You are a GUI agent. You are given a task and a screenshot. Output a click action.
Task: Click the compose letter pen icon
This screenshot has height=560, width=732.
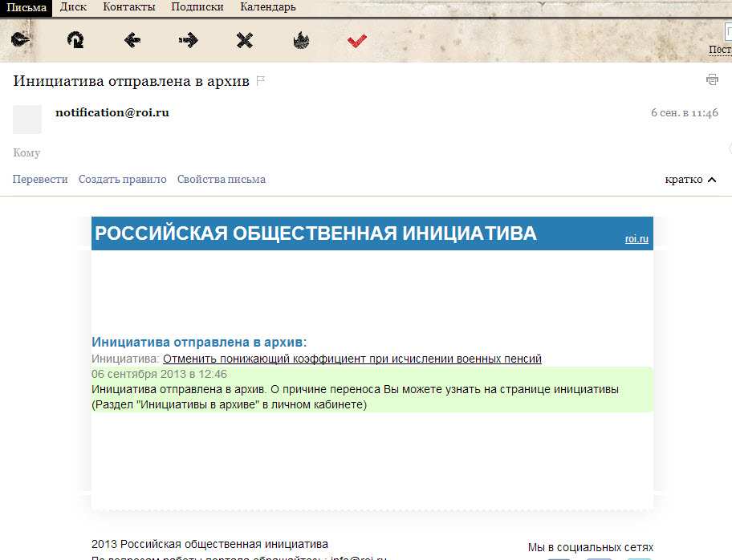(x=20, y=40)
